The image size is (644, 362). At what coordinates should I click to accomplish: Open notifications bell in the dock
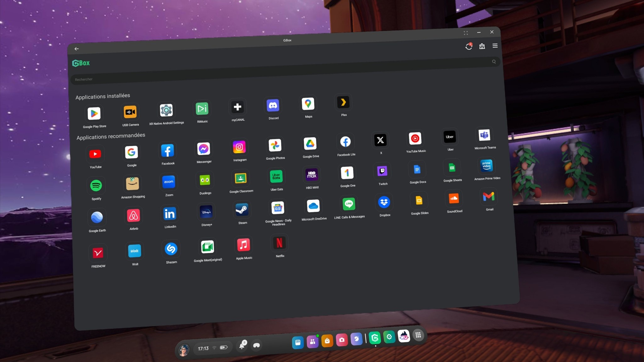tap(242, 346)
